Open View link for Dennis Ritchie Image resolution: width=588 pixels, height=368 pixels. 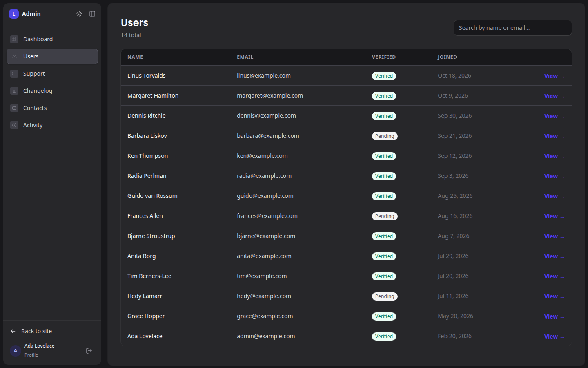point(554,116)
